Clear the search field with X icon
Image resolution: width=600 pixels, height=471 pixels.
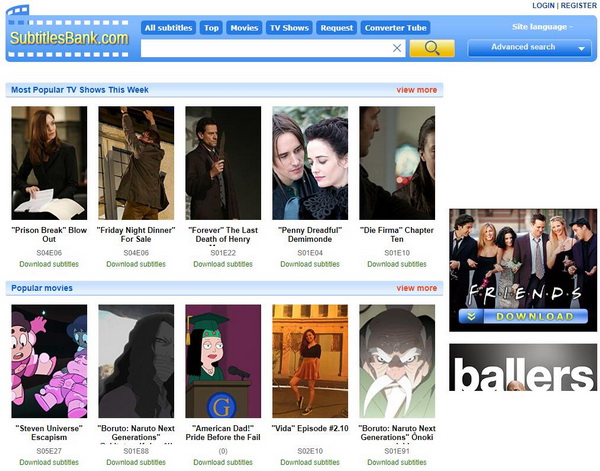coord(397,48)
